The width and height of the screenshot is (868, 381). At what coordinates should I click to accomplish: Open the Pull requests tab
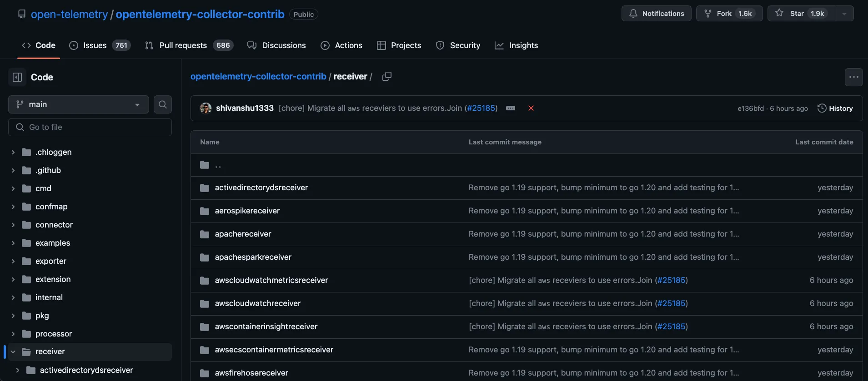pyautogui.click(x=189, y=45)
